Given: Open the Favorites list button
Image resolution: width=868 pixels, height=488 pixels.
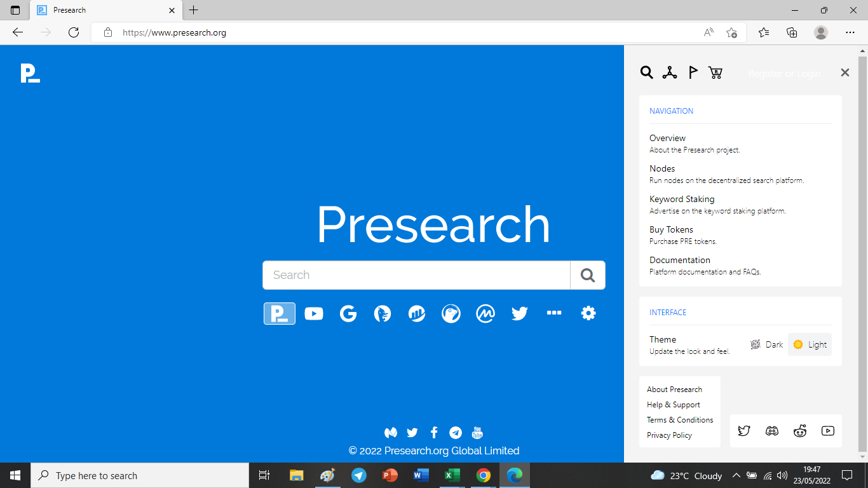Looking at the screenshot, I should pos(764,32).
